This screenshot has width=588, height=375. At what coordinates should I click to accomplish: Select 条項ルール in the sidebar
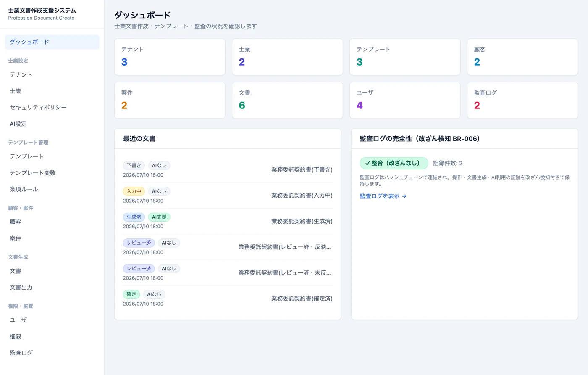point(52,189)
